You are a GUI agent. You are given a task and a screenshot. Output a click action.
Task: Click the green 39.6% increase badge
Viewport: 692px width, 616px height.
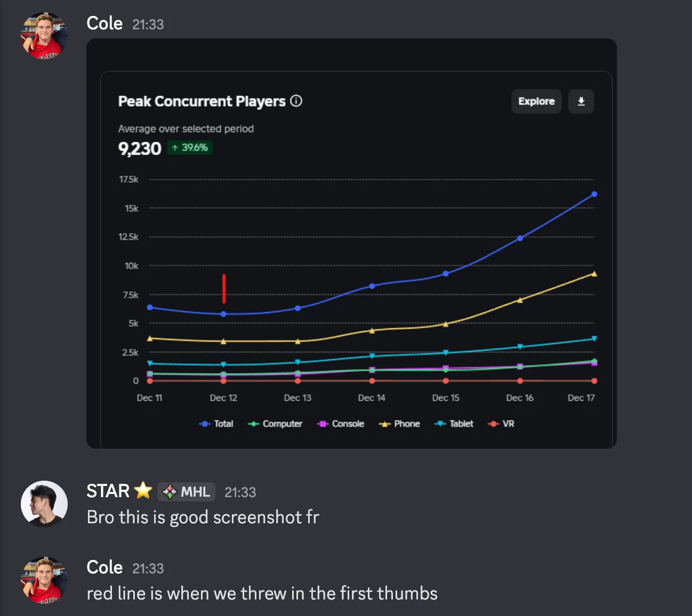(190, 148)
